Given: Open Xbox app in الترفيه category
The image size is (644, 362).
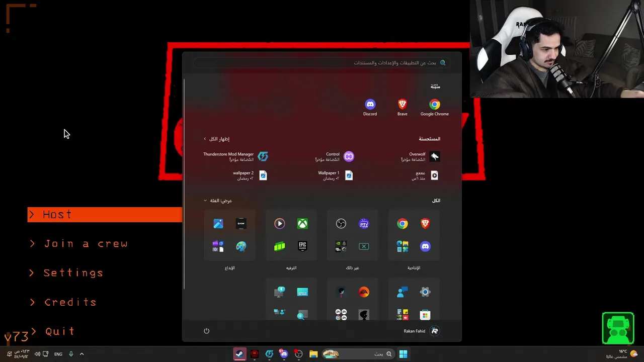Looking at the screenshot, I should point(302,224).
